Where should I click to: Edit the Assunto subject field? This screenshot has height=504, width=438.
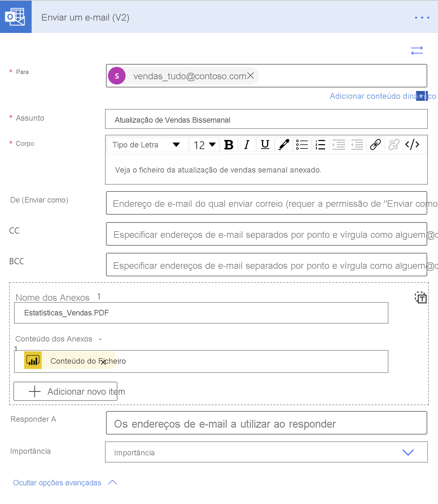click(266, 119)
